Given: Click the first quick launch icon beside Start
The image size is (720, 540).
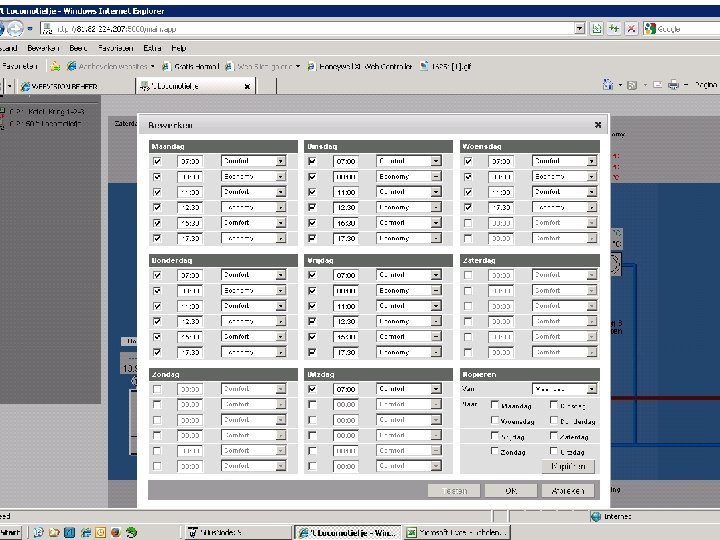Looking at the screenshot, I should tap(39, 532).
